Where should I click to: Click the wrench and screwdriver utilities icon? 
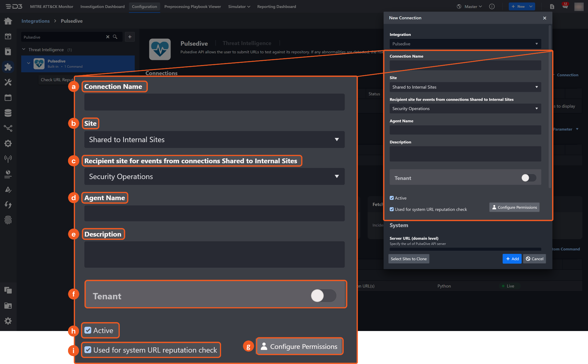point(8,82)
